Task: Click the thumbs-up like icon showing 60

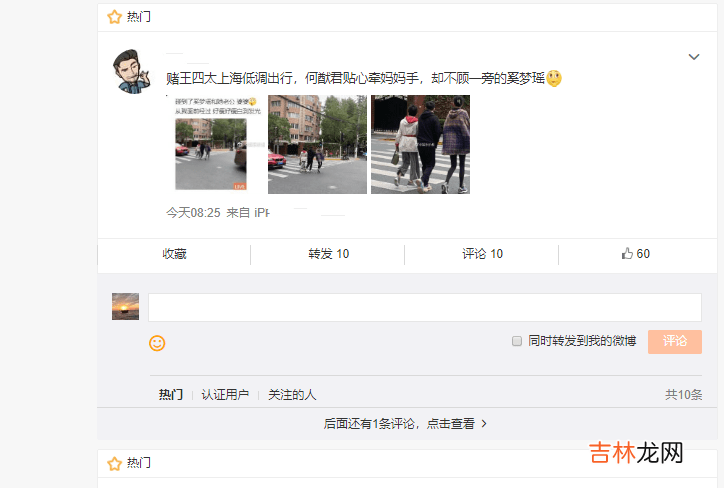Action: (x=627, y=253)
